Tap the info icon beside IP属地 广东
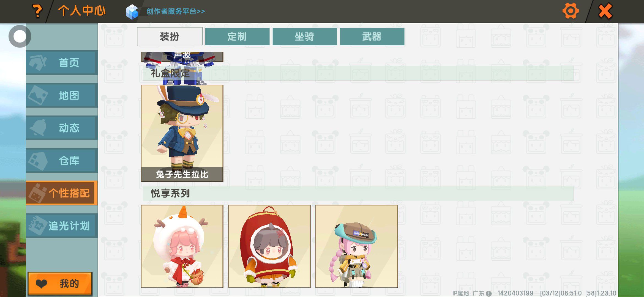The height and width of the screenshot is (297, 644). click(x=489, y=293)
